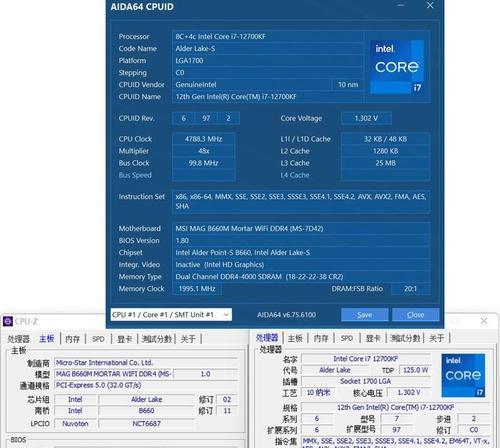This screenshot has height=448, width=500.
Task: Open 内存 tab in right CPU-Z window
Action: [321, 338]
